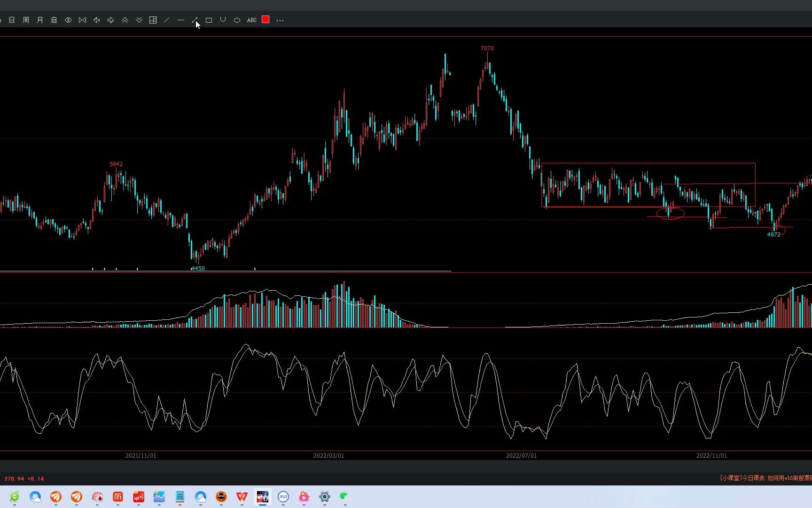The height and width of the screenshot is (508, 812).
Task: Click the 2022/11/01 date axis label
Action: [712, 456]
